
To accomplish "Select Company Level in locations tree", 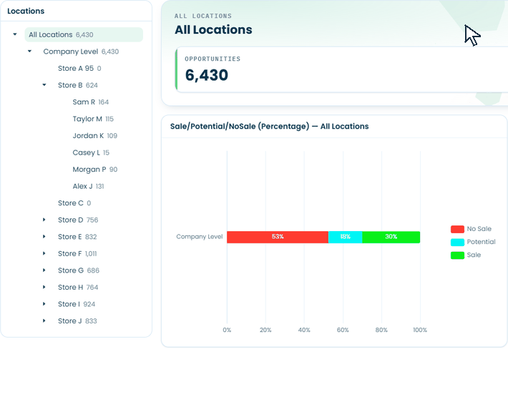I will [x=81, y=52].
